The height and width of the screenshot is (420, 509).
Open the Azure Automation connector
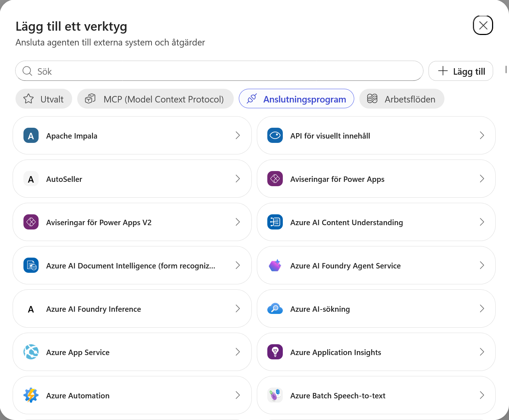click(x=132, y=395)
